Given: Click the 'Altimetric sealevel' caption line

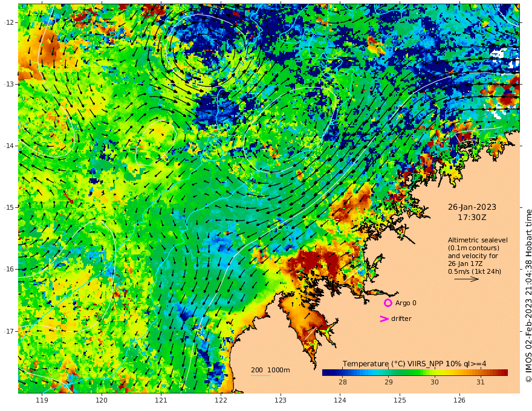Looking at the screenshot, I should coord(478,240).
